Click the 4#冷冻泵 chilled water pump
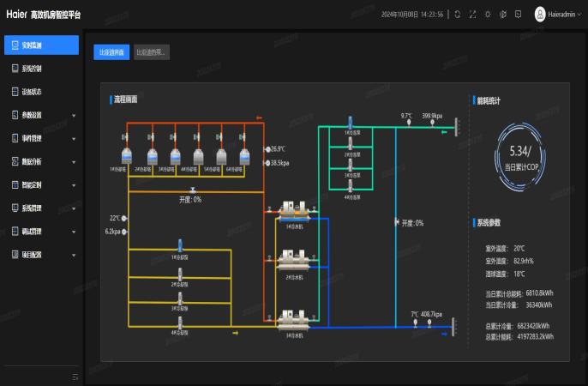Viewport: 588px width, 386px height. coord(351,186)
